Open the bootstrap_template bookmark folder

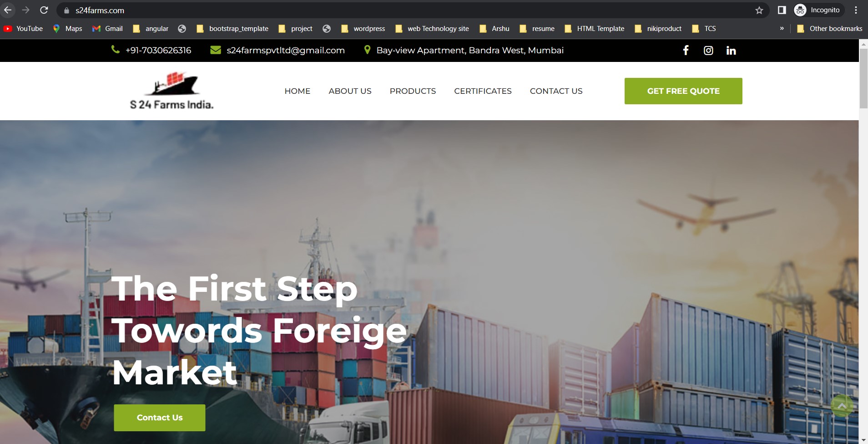click(232, 28)
